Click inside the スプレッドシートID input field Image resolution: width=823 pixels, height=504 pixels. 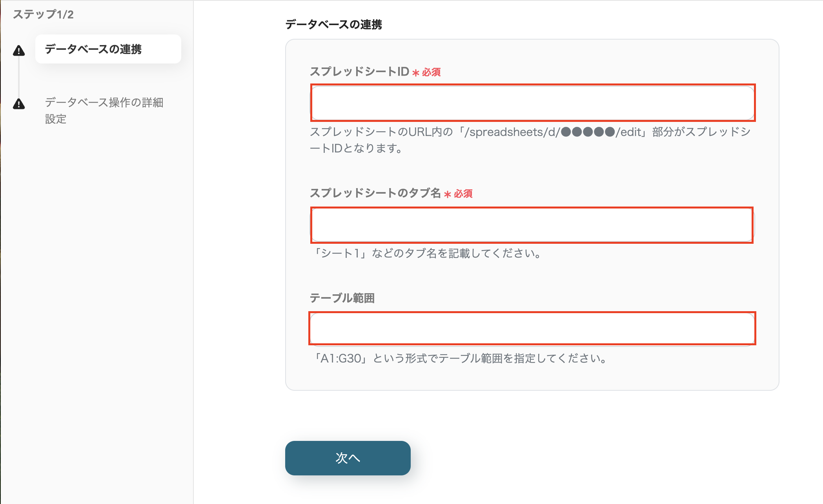[532, 103]
